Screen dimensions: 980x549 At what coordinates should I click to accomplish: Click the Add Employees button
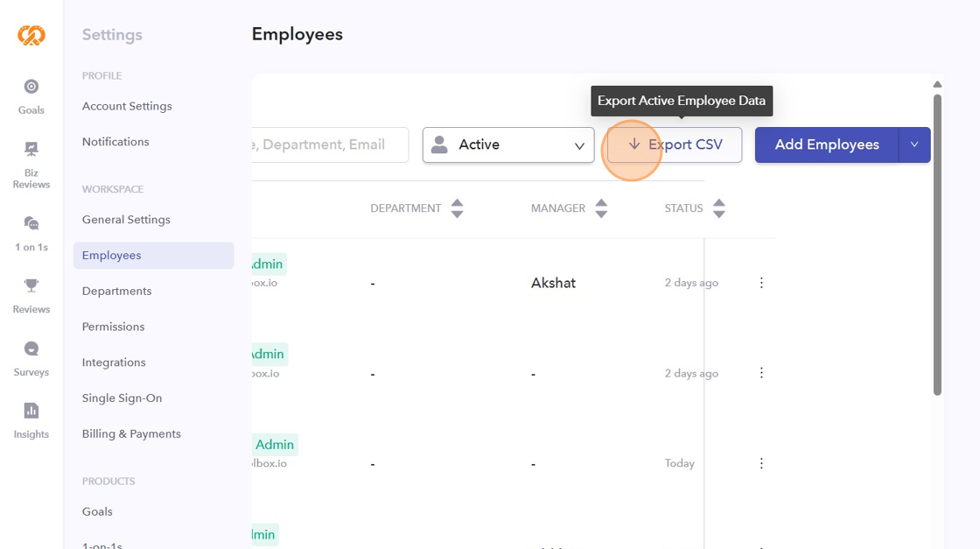(826, 145)
